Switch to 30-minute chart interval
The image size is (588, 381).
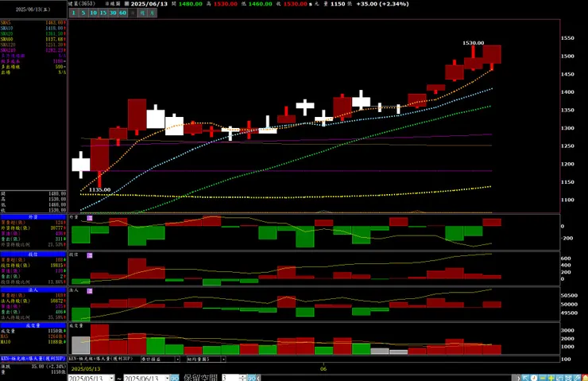click(113, 13)
